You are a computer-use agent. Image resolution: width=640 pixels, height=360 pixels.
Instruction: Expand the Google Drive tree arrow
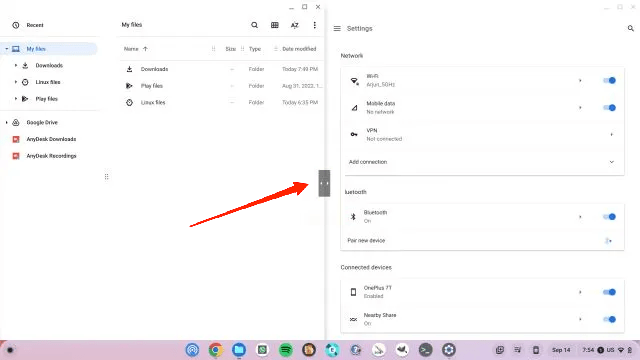click(7, 122)
